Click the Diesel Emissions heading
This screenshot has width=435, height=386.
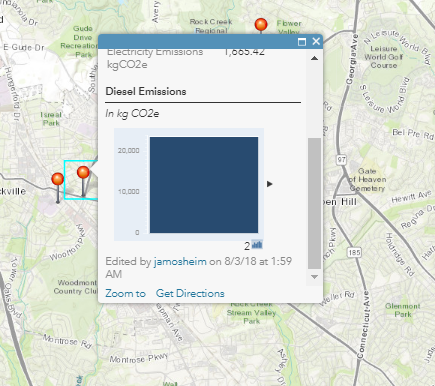point(146,91)
